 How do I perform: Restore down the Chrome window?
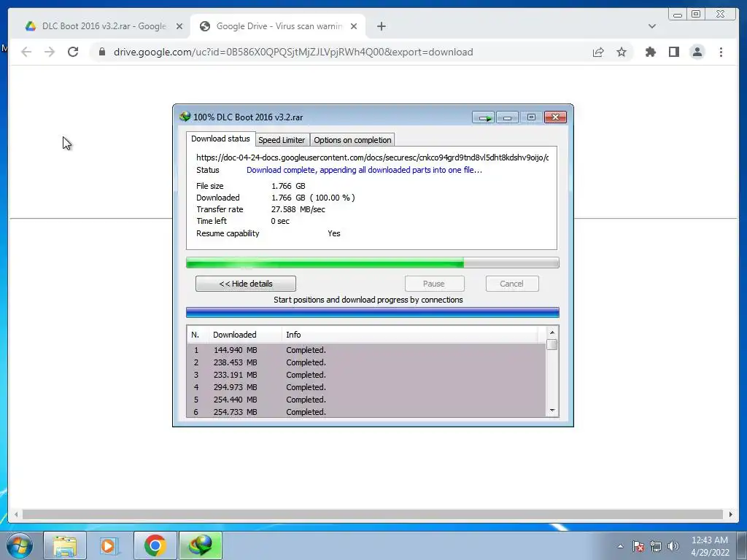pyautogui.click(x=696, y=14)
